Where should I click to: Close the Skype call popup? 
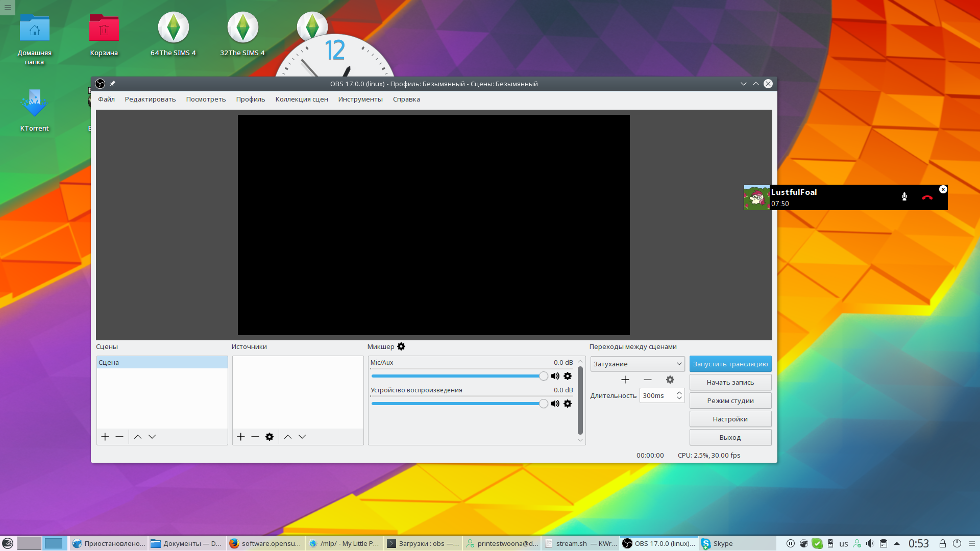point(943,189)
